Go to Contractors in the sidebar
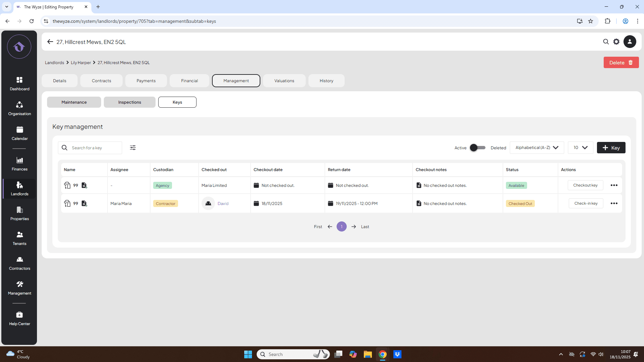644x362 pixels. (19, 263)
